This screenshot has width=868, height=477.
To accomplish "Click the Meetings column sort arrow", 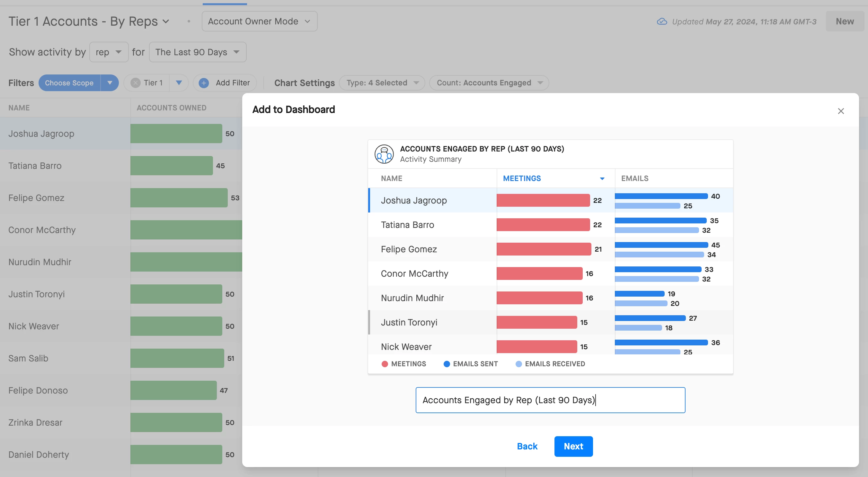I will [602, 178].
